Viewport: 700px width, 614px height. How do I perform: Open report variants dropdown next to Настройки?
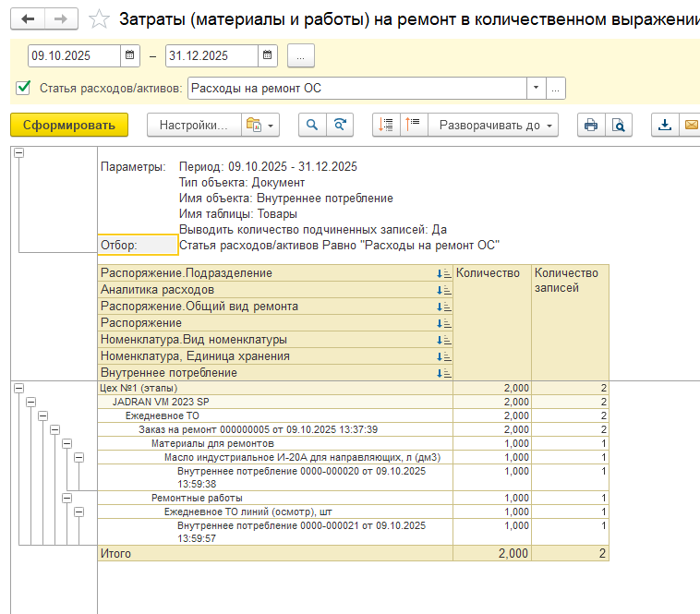point(259,126)
